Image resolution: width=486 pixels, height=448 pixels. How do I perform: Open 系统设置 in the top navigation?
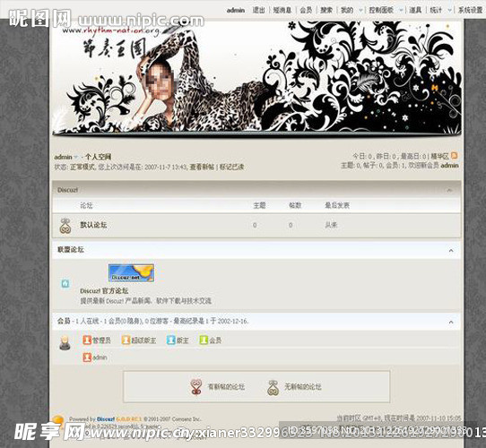[471, 10]
